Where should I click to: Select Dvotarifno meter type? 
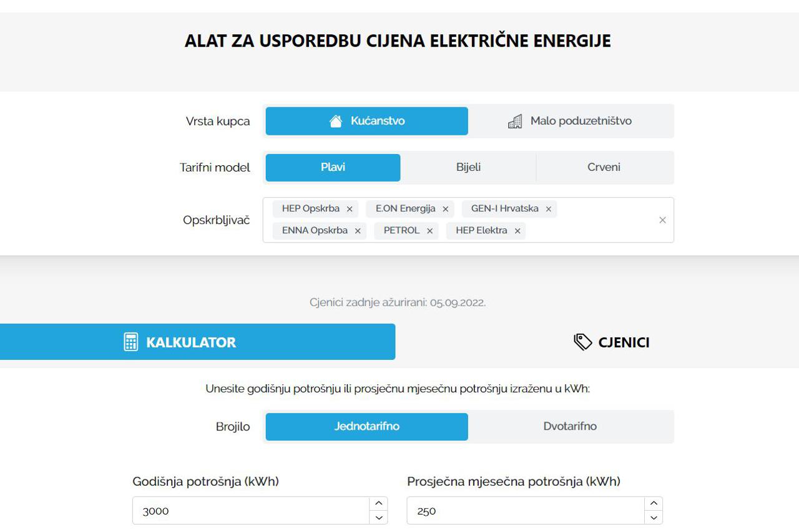[570, 427]
